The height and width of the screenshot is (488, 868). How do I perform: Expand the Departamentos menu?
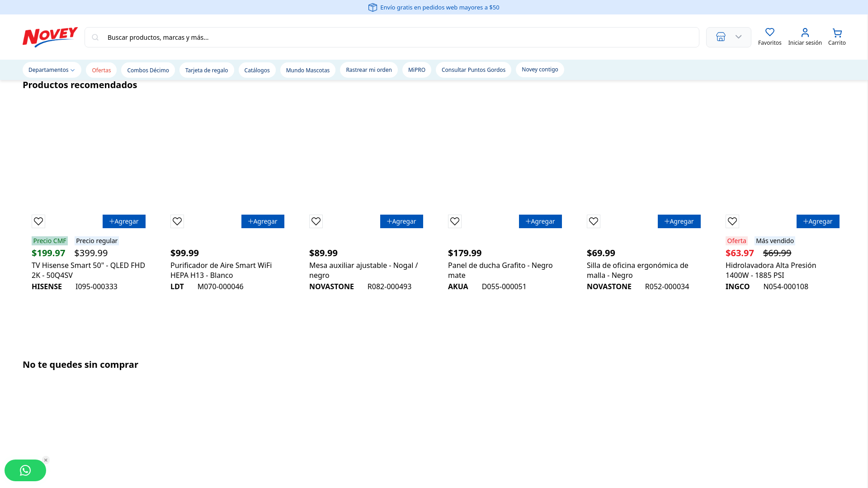point(52,70)
